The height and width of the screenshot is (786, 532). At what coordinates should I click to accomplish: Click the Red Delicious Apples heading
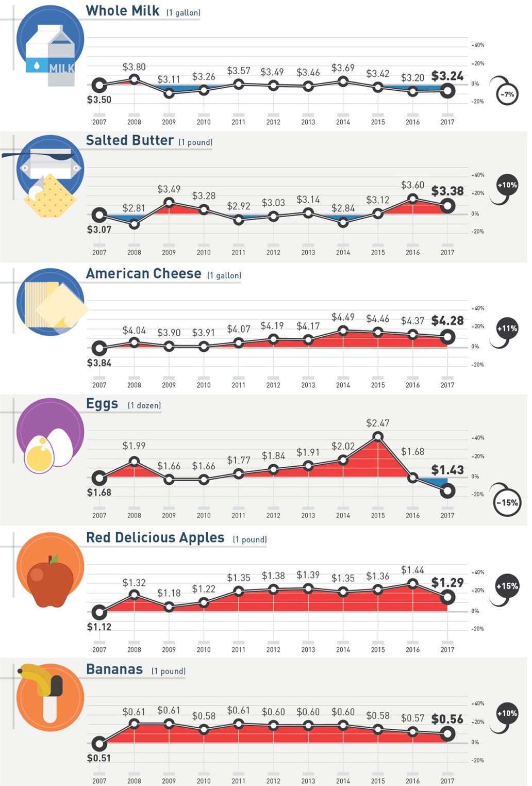click(x=155, y=538)
